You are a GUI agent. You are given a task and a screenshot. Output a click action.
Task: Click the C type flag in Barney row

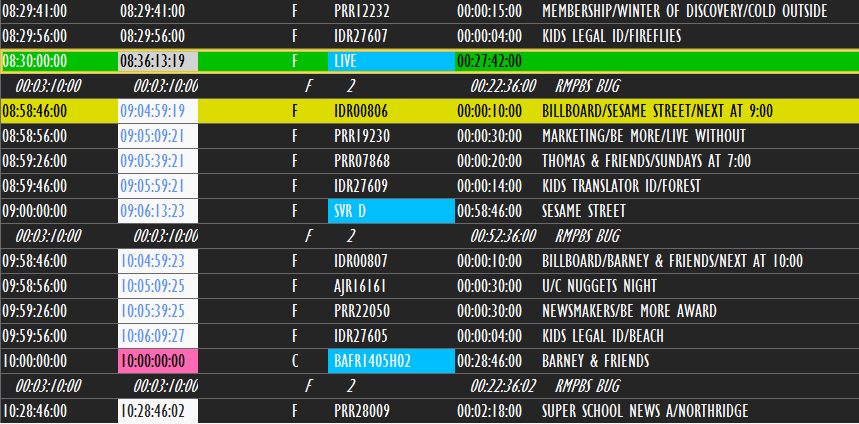click(x=295, y=361)
